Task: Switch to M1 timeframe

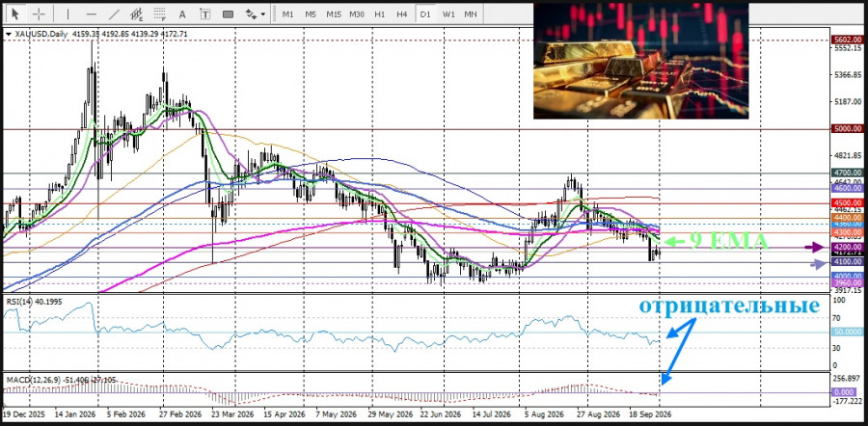Action: point(287,14)
